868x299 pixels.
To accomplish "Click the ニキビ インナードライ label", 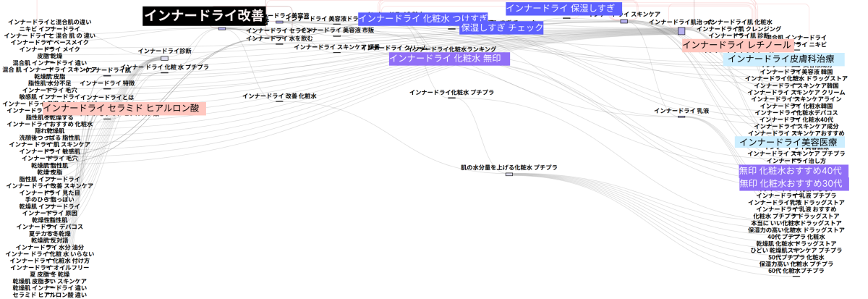I will coord(49,29).
